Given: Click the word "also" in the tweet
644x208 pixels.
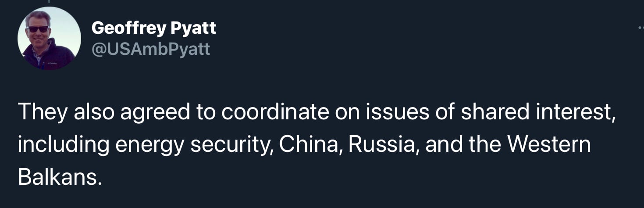Looking at the screenshot, I should pos(94,113).
